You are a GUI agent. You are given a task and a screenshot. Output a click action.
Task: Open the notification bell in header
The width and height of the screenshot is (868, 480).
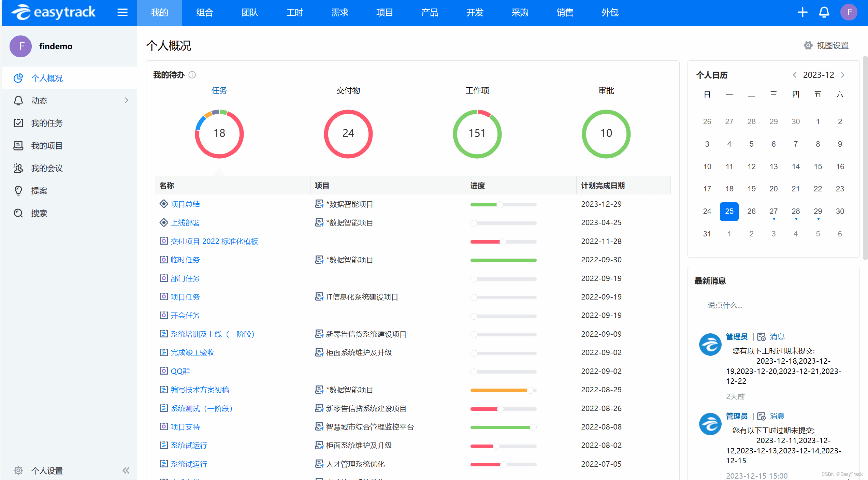point(824,13)
